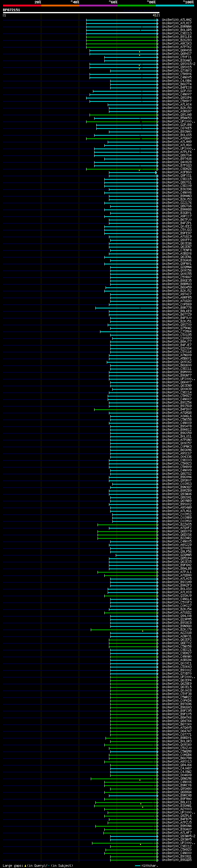Click hit label UniRef100_C4N0V5
This screenshot has width=197, height=868.
[177, 78]
